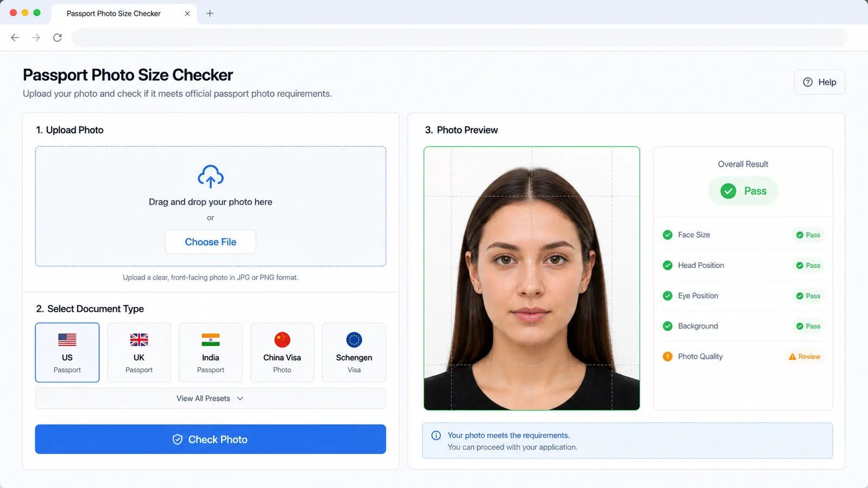The image size is (868, 488).
Task: Click the US flag icon
Action: 67,340
